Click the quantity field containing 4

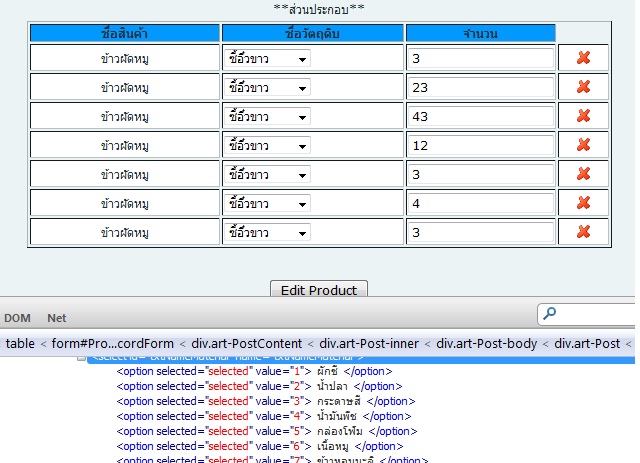[481, 203]
